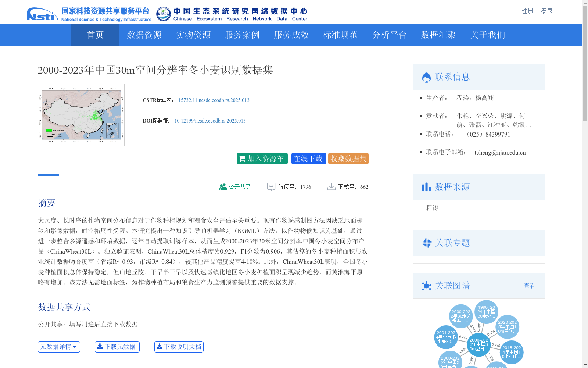588x368 pixels.
Task: Click the 数据共享方式 heading
Action: (64, 307)
